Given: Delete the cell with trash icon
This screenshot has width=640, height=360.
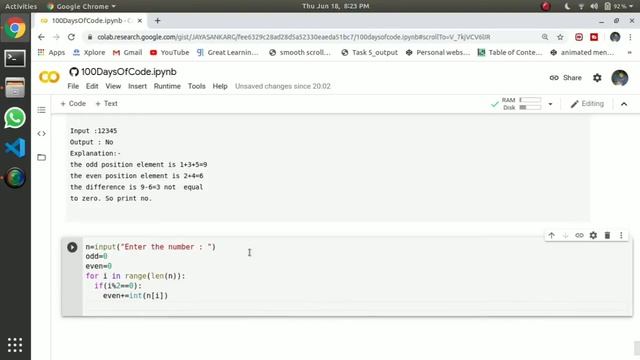Looking at the screenshot, I should click(607, 236).
